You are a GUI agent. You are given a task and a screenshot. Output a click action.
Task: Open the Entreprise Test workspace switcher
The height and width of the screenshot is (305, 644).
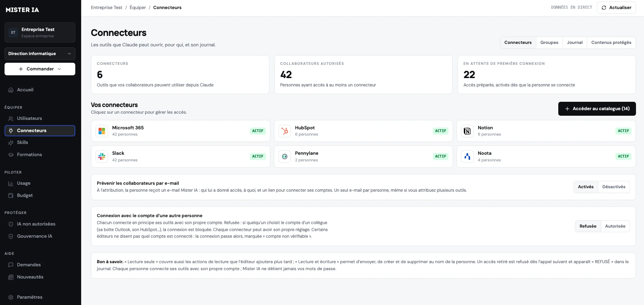pyautogui.click(x=40, y=32)
